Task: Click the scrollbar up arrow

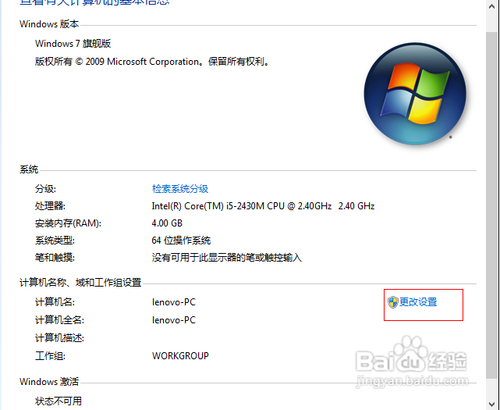Action: point(492,6)
